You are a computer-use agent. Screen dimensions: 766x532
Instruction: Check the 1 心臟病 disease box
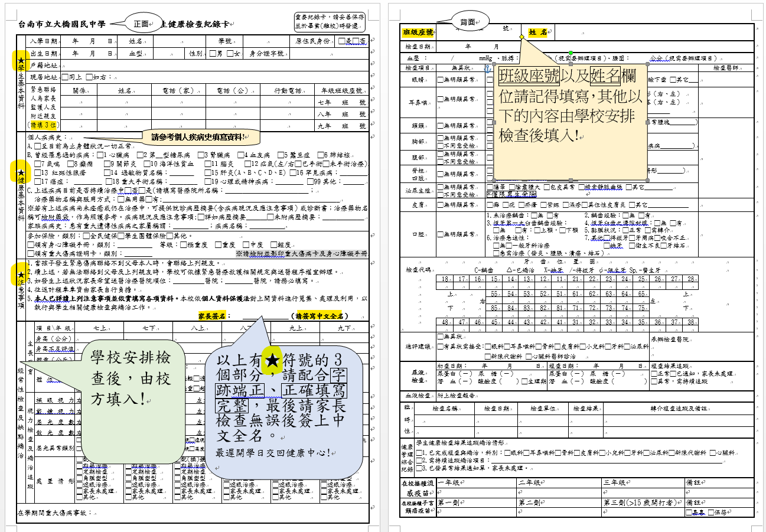coord(99,155)
